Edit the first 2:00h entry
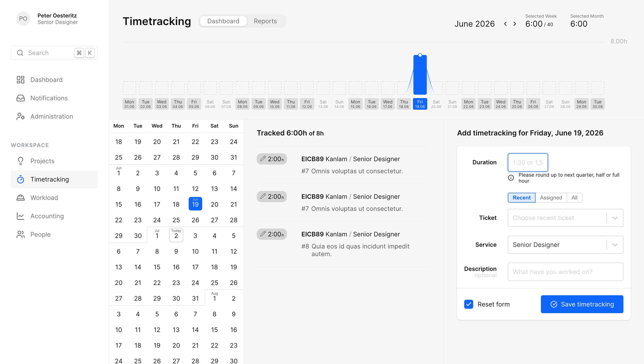The width and height of the screenshot is (644, 364). point(271,159)
